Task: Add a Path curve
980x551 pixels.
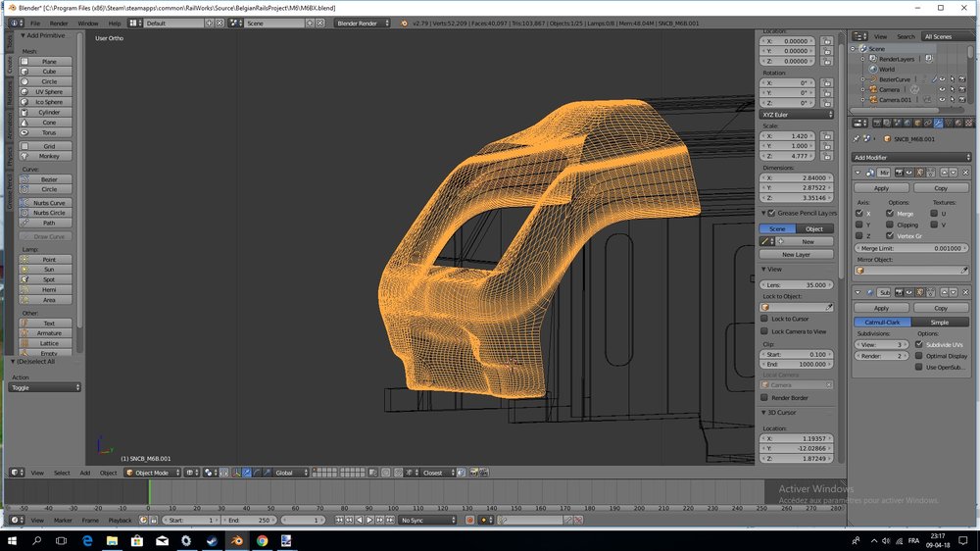Action: pyautogui.click(x=45, y=223)
